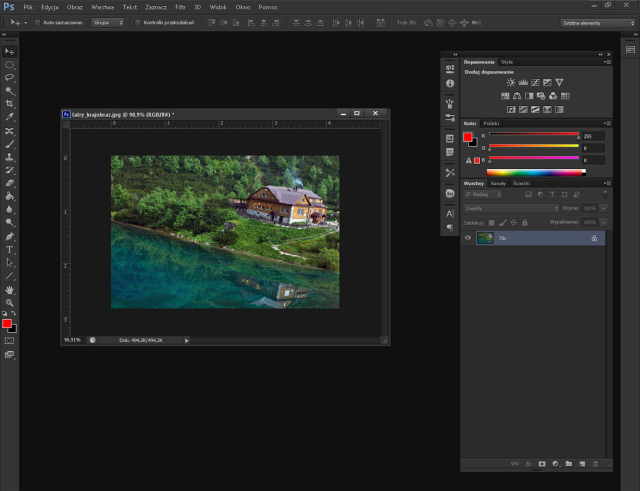Select the Pen tool

click(9, 236)
